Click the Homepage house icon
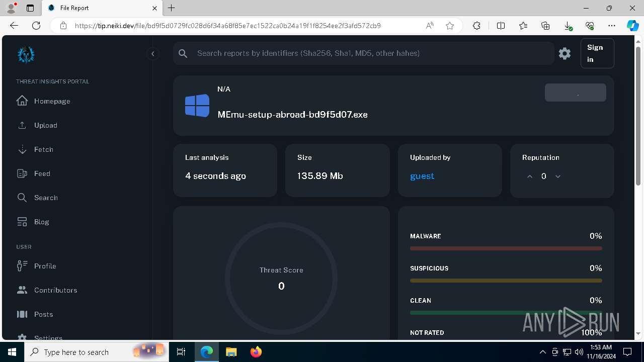 22,101
